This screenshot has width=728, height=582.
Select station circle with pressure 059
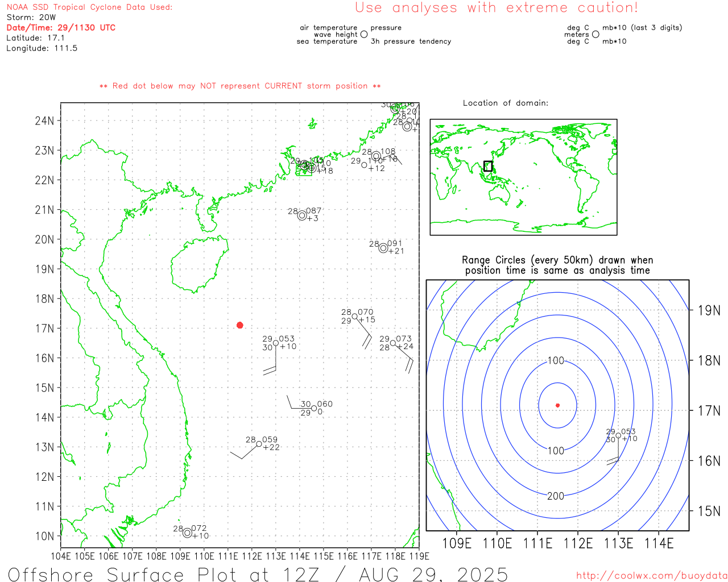[x=259, y=444]
